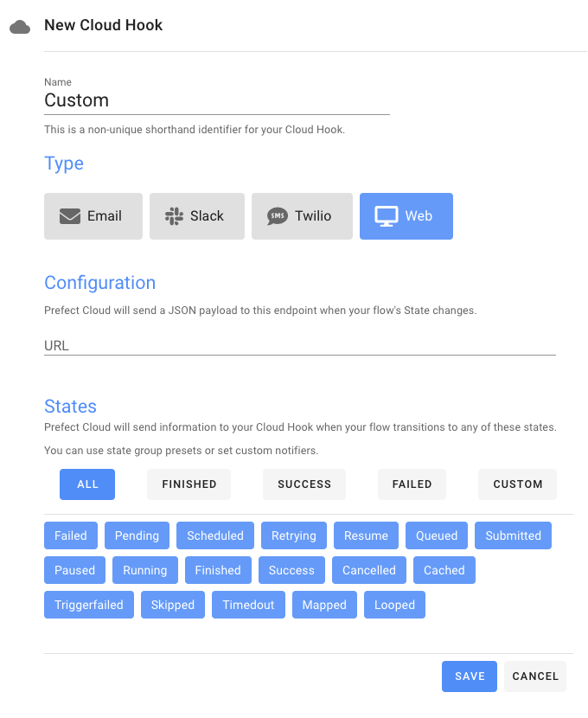Viewport: 588px width, 718px height.
Task: Select the SUCCESS states preset
Action: (x=304, y=484)
